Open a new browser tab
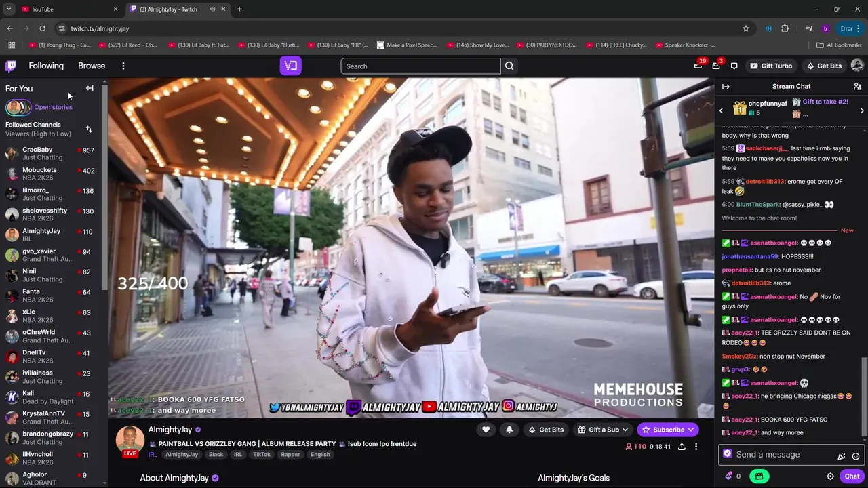This screenshot has height=488, width=868. (x=239, y=9)
